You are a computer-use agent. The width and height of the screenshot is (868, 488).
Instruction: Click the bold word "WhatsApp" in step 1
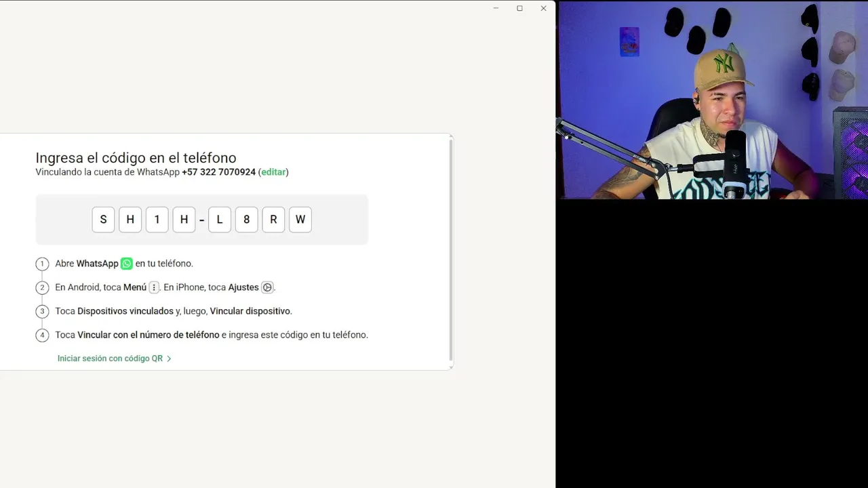click(x=97, y=264)
